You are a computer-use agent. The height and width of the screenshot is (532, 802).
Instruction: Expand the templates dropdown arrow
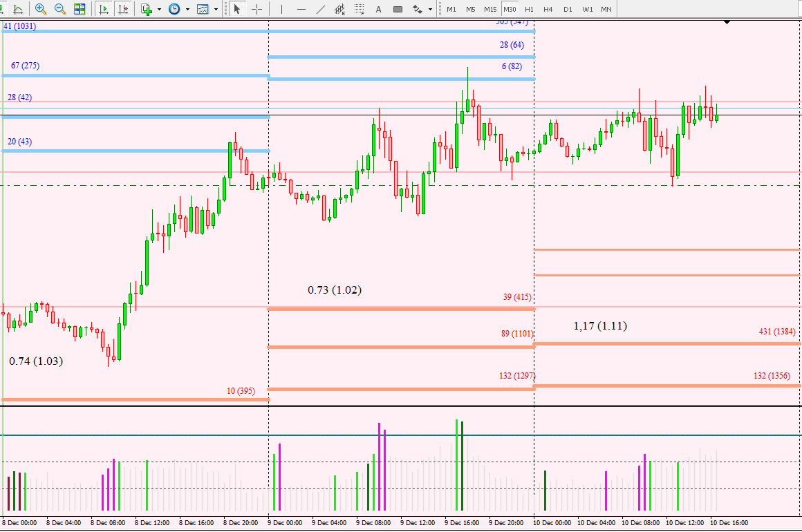[215, 9]
